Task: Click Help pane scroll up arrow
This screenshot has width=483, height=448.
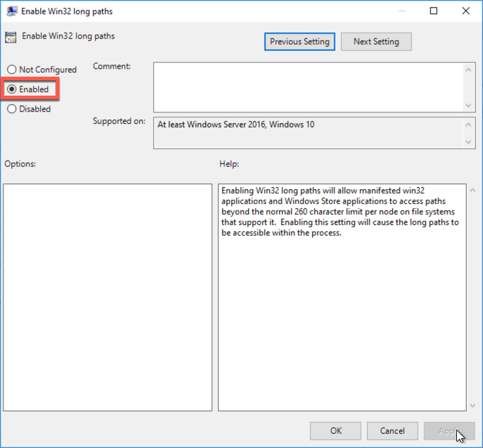Action: (472, 191)
